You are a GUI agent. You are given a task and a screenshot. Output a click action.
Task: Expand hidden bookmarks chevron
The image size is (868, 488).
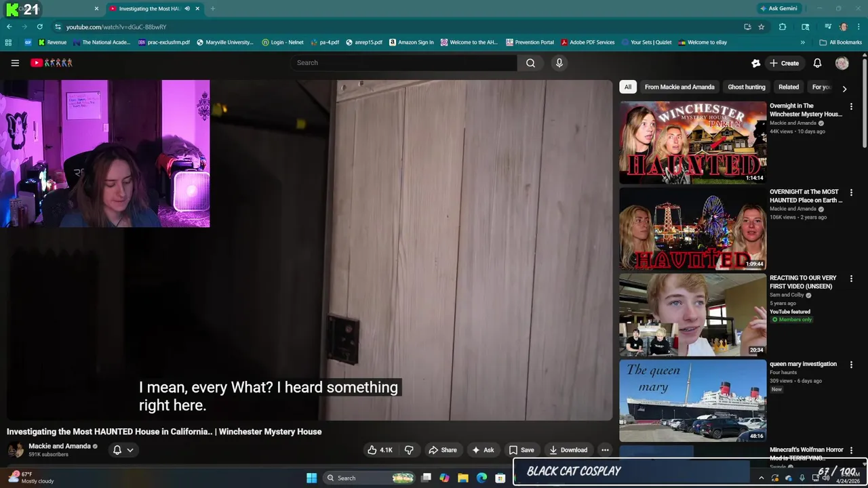[x=803, y=42]
